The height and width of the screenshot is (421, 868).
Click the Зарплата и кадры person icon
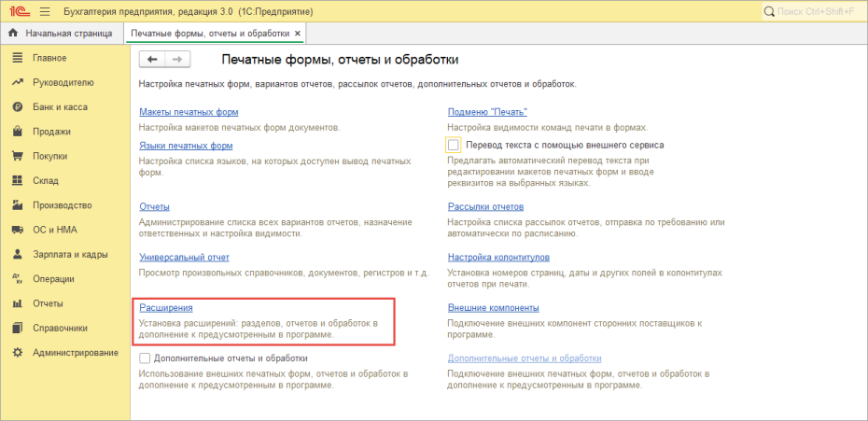(18, 254)
